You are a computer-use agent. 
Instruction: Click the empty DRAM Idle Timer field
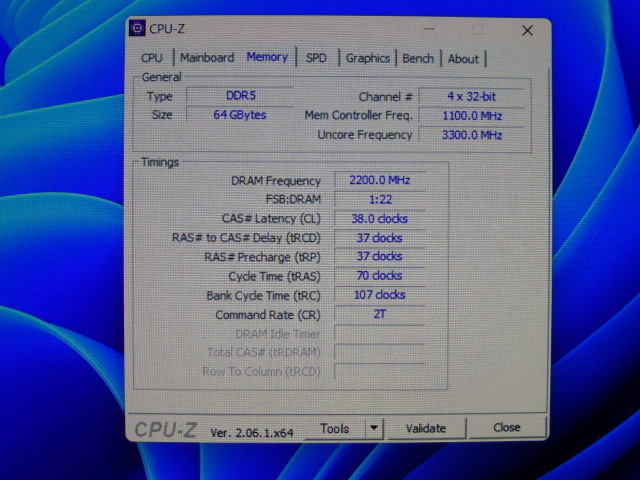(x=380, y=333)
